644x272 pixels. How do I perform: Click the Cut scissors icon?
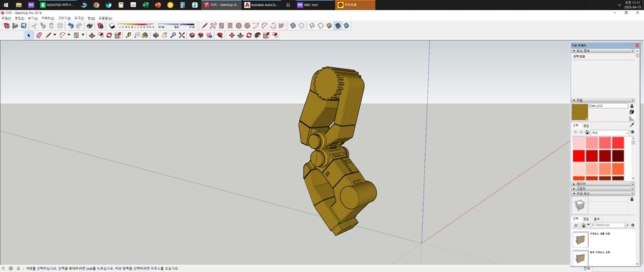34,26
